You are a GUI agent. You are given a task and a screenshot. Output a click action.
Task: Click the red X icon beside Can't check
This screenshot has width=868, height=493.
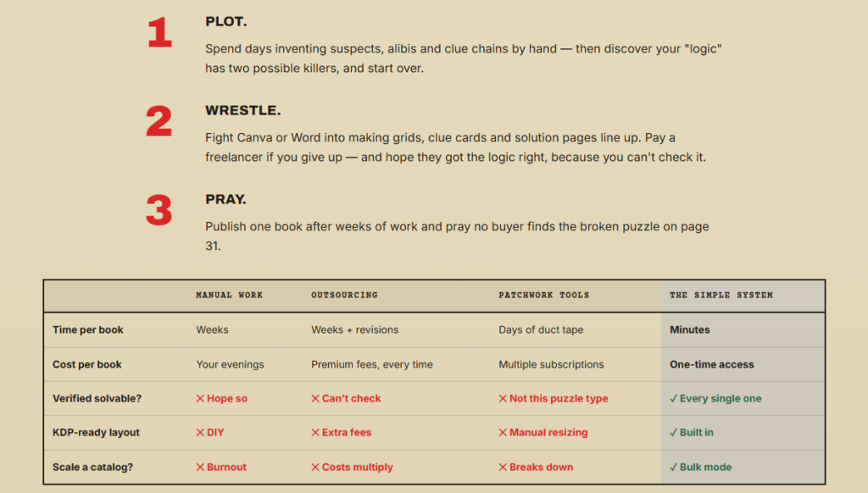[315, 398]
